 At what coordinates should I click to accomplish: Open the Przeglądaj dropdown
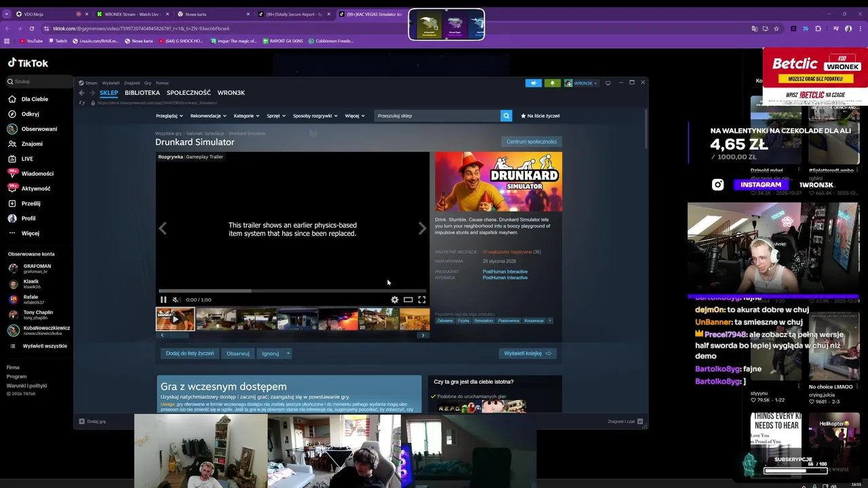tap(170, 116)
